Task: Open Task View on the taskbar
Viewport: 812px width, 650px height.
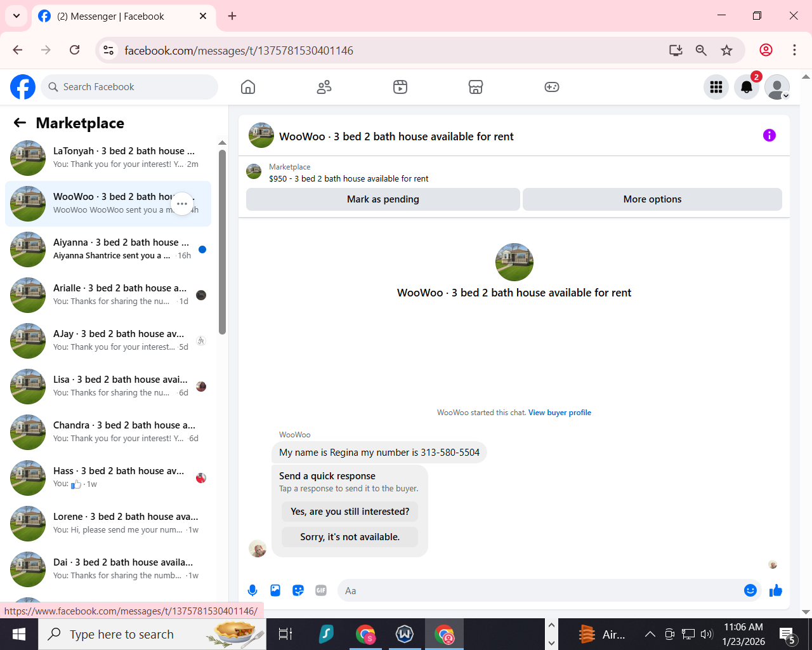Action: (285, 634)
